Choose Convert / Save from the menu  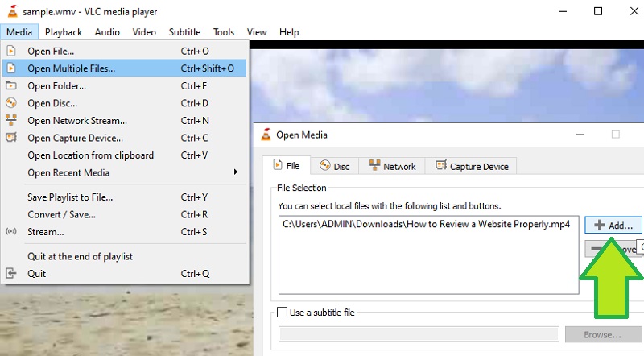pos(61,214)
